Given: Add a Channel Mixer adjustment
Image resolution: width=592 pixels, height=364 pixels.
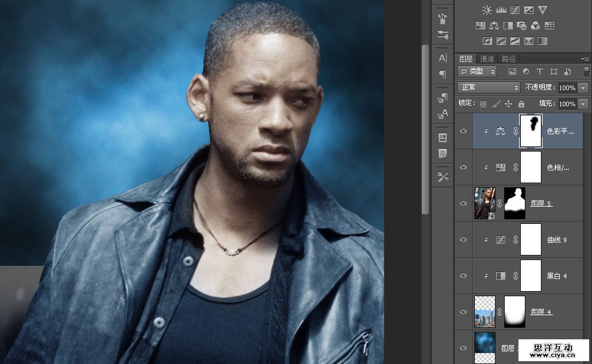Looking at the screenshot, I should pos(535,25).
